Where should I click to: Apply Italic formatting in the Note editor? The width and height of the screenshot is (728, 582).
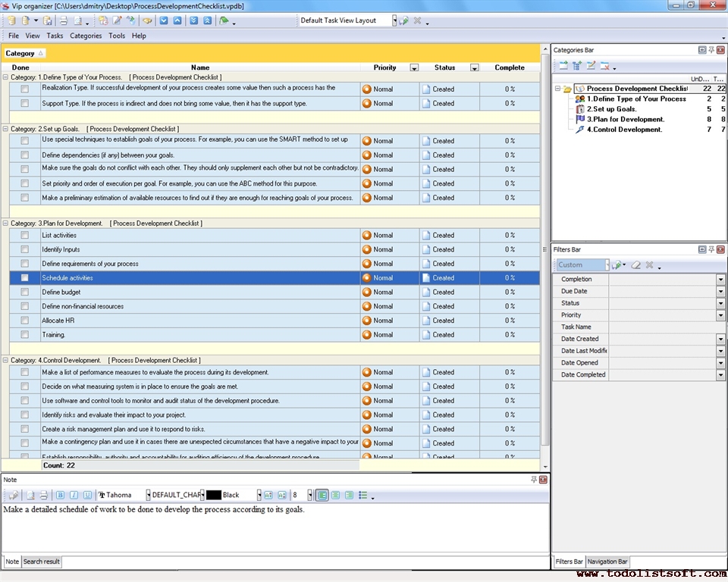(x=74, y=495)
